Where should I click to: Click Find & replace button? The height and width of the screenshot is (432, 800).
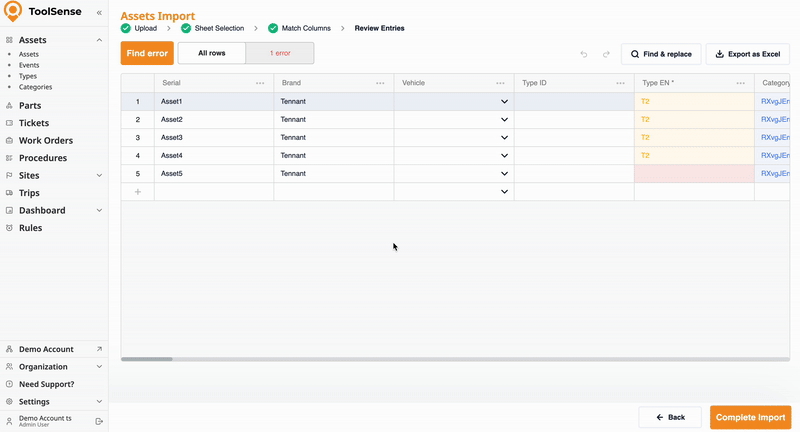pyautogui.click(x=661, y=54)
